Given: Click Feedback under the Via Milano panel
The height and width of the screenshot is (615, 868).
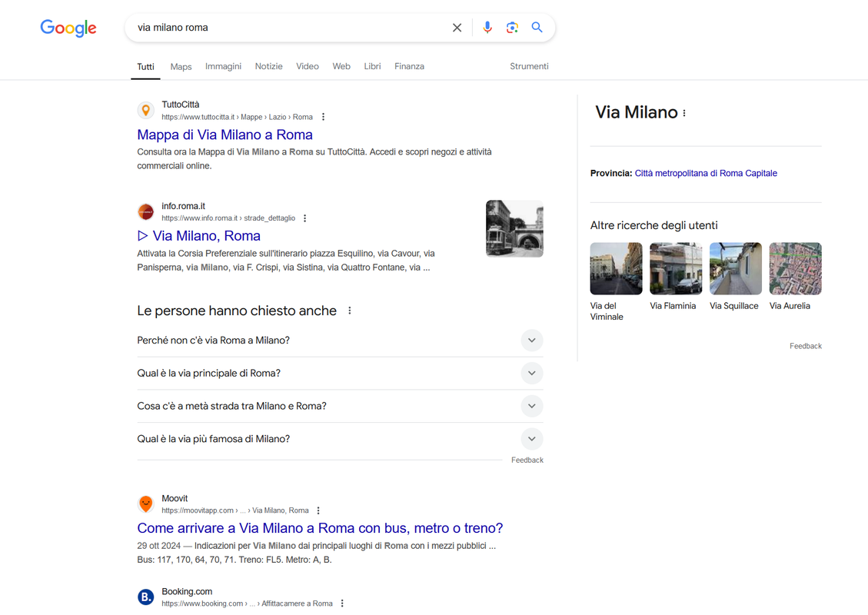Looking at the screenshot, I should coord(806,346).
